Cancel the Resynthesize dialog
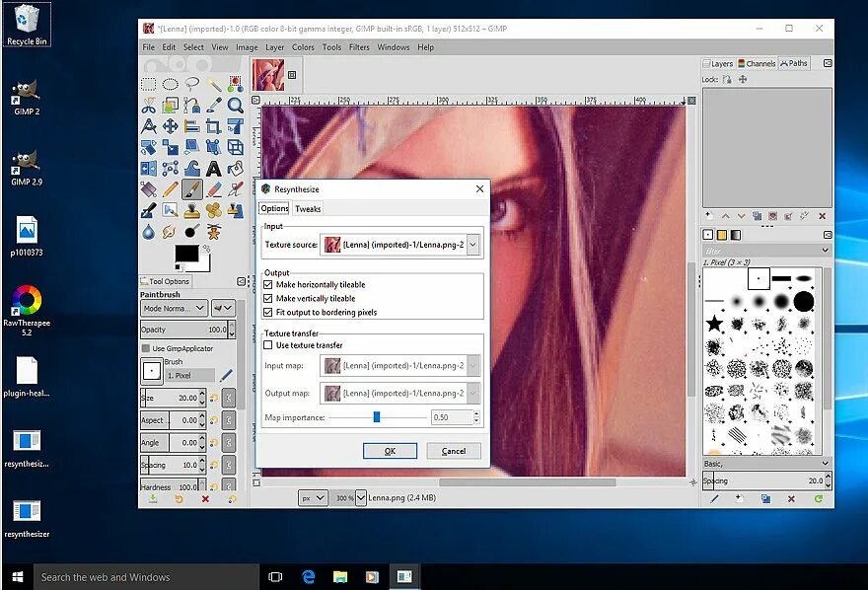The width and height of the screenshot is (868, 590). click(454, 451)
